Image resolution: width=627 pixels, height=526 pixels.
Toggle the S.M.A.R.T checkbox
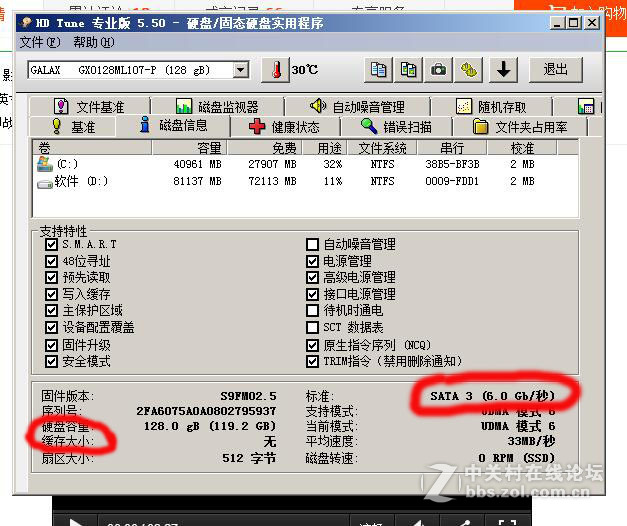click(51, 244)
